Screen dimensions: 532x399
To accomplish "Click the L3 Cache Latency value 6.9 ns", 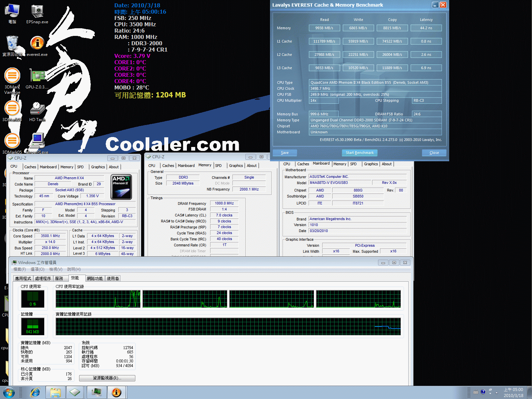I will click(426, 68).
